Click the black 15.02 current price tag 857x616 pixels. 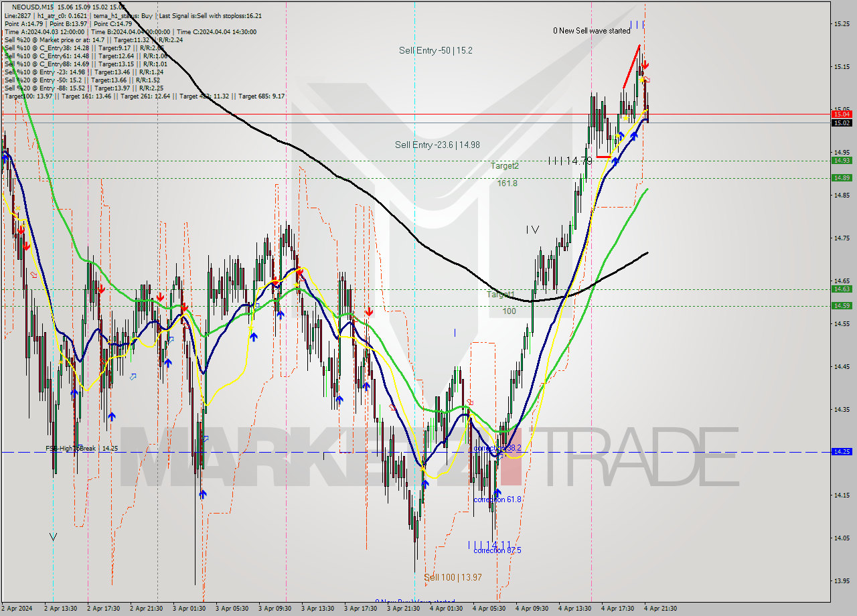pos(842,123)
